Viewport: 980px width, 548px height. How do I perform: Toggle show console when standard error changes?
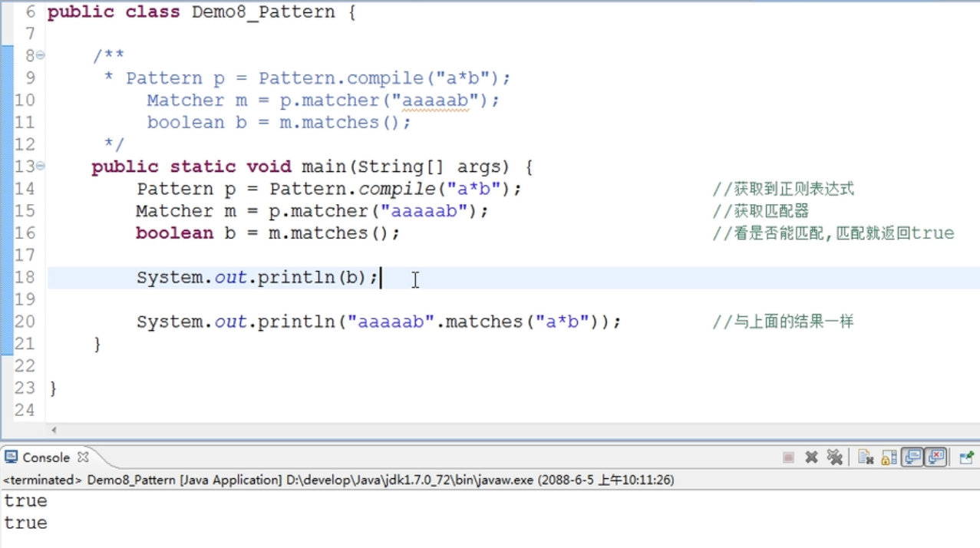(x=935, y=457)
